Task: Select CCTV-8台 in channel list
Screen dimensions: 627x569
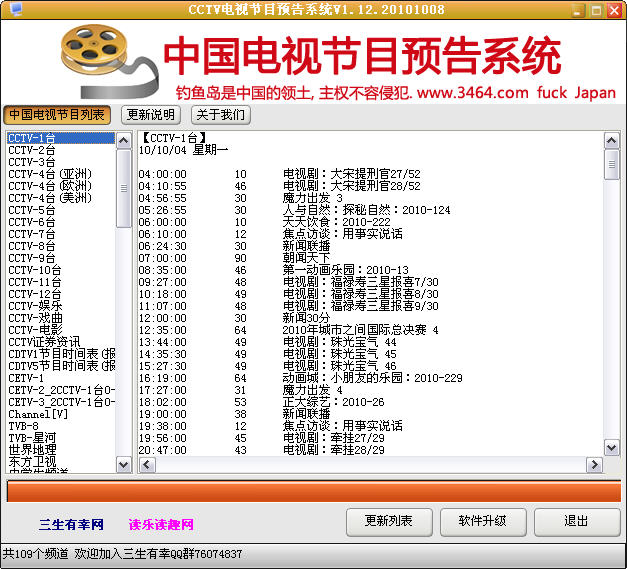Action: pos(61,246)
